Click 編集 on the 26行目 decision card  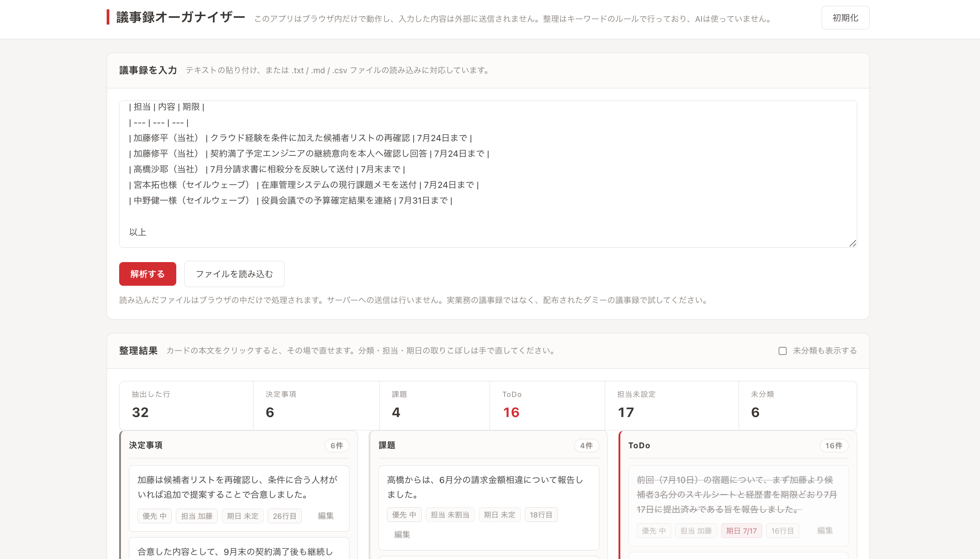coord(326,516)
